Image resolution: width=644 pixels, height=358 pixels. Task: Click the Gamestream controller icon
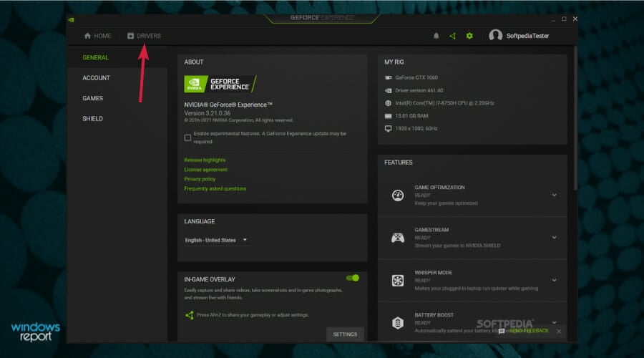click(x=398, y=238)
